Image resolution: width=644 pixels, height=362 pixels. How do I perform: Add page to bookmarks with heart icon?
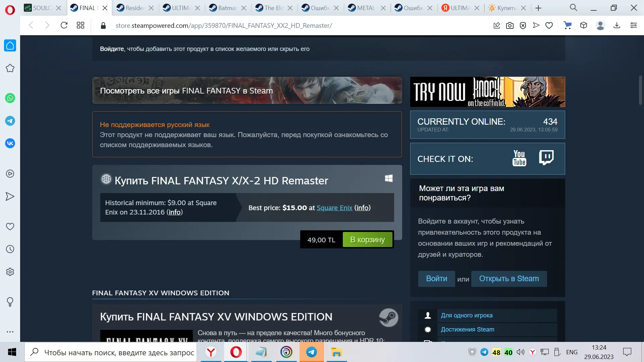(549, 25)
